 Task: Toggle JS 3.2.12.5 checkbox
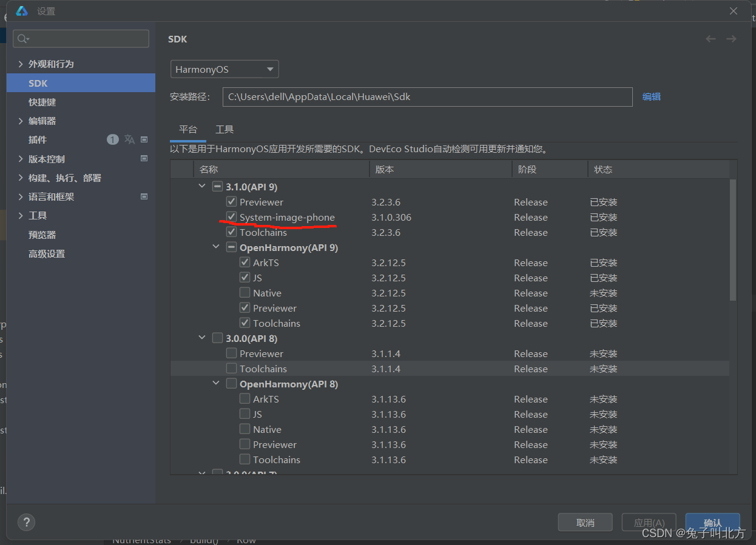(245, 277)
